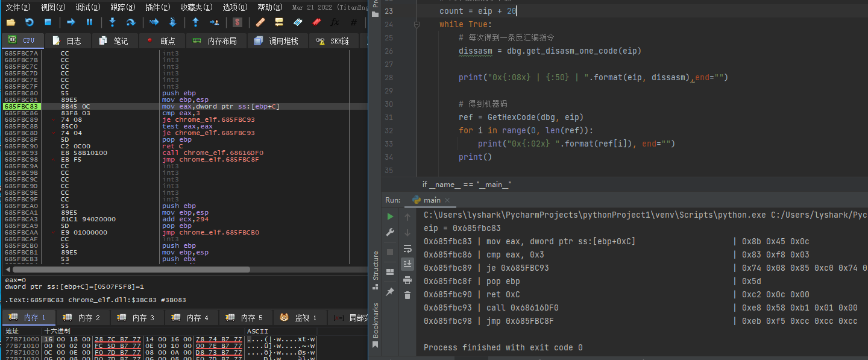Open the red Bookmarks icon
Viewport: 868px width, 360px height.
coord(316,22)
